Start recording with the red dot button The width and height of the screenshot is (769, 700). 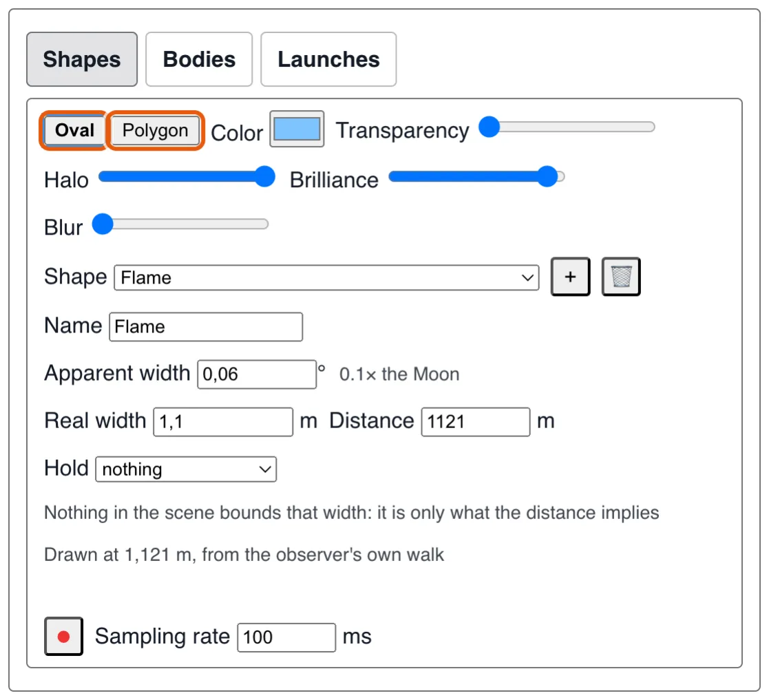click(x=64, y=636)
